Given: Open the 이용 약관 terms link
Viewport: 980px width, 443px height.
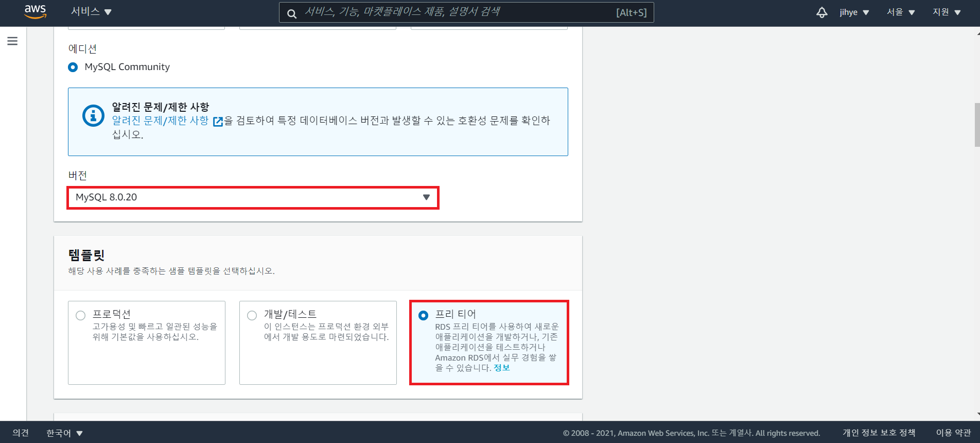Looking at the screenshot, I should [x=953, y=433].
